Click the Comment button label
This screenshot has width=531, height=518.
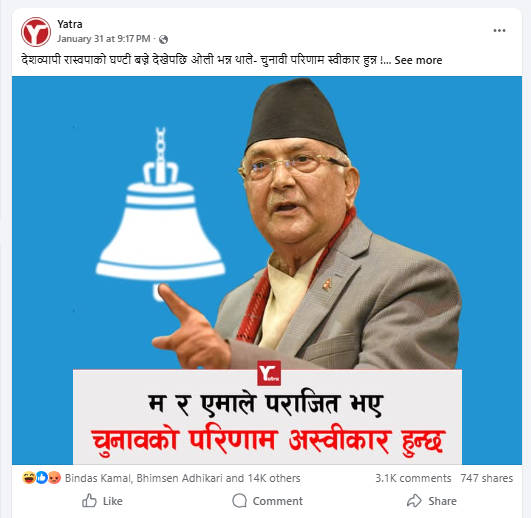point(278,501)
